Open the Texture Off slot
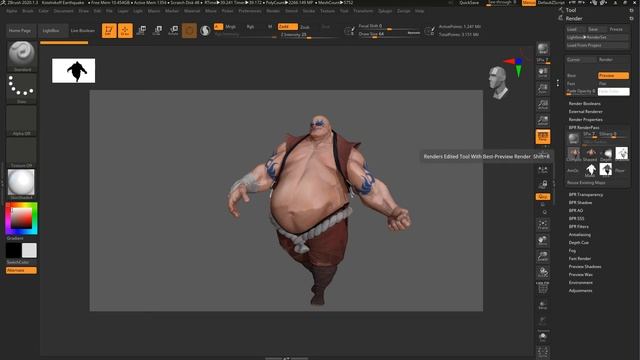Screen dimensions: 640x360 pyautogui.click(x=22, y=153)
